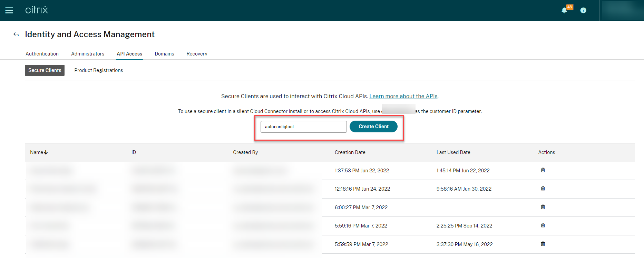This screenshot has width=644, height=273.
Task: Select last used date 2:25:25 PM Sep 14, 2022
Action: [464, 226]
